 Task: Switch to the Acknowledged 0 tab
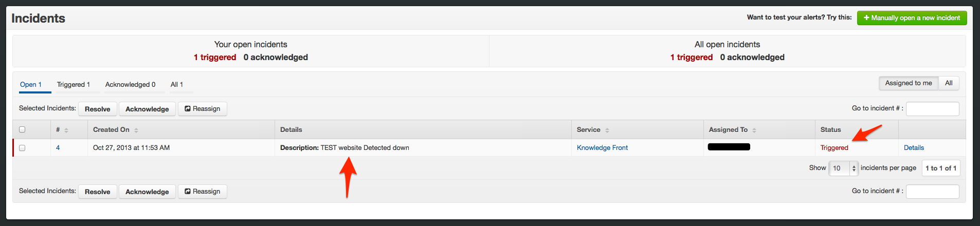(x=130, y=85)
